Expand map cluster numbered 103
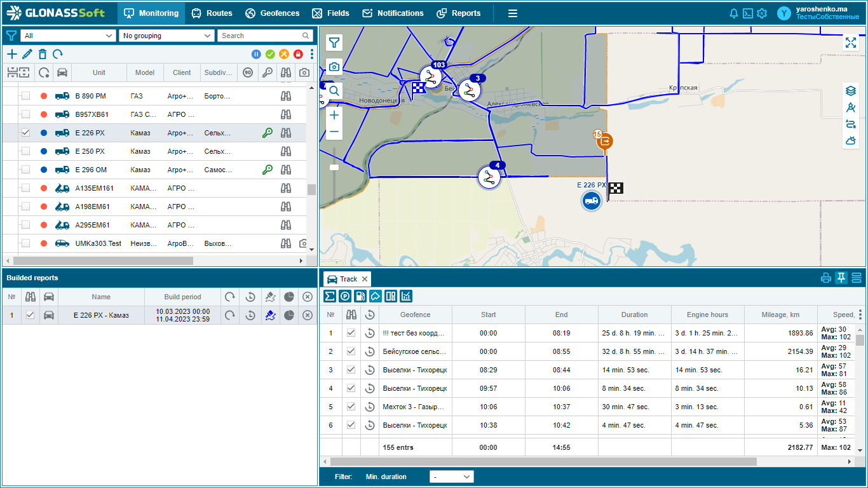 click(431, 78)
